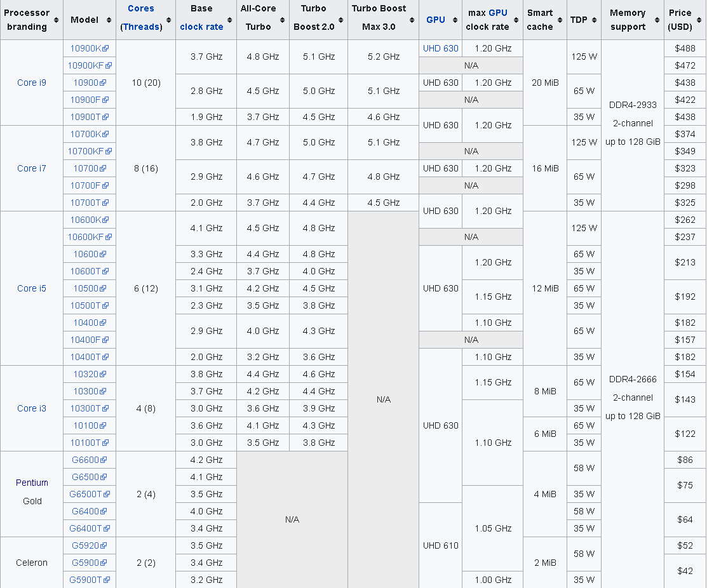Sort by Cores (Threads) column arrows

coord(168,20)
